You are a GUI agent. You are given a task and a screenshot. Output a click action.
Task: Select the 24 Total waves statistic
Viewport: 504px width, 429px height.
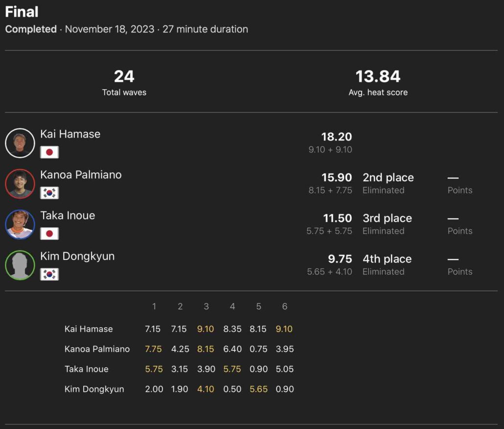coord(124,77)
